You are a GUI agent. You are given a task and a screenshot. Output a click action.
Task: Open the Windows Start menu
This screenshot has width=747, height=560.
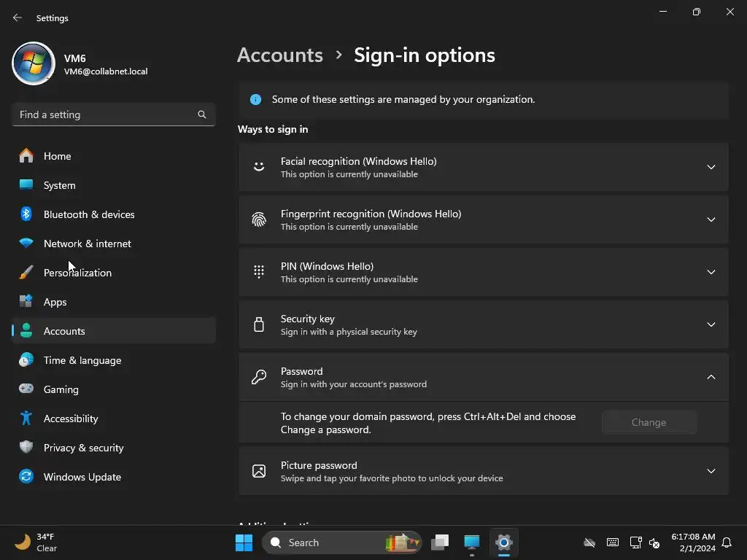244,542
